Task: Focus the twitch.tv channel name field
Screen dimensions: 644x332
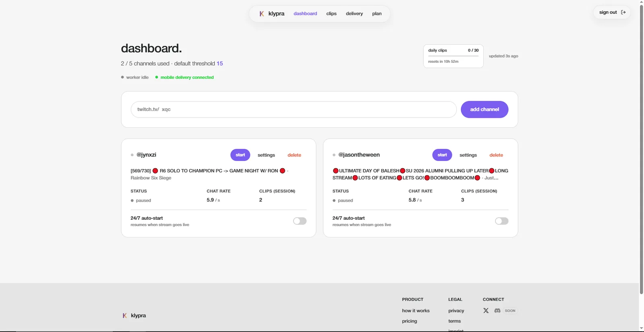Action: tap(294, 109)
